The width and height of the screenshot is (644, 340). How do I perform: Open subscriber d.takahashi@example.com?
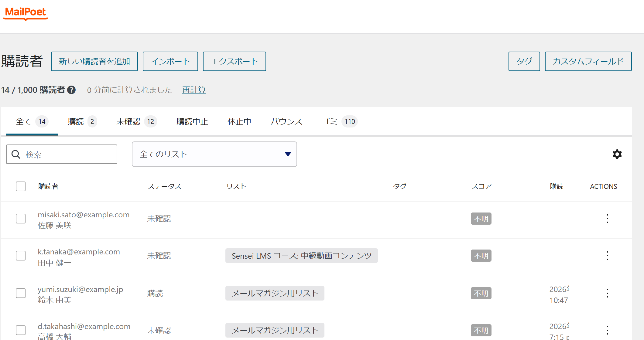click(x=84, y=327)
